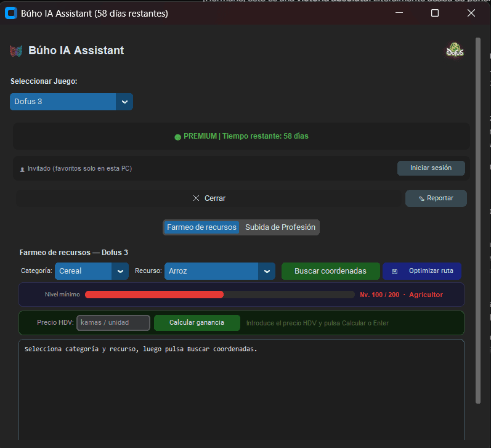This screenshot has height=448, width=491.
Task: Click the Reportar button
Action: pyautogui.click(x=436, y=198)
